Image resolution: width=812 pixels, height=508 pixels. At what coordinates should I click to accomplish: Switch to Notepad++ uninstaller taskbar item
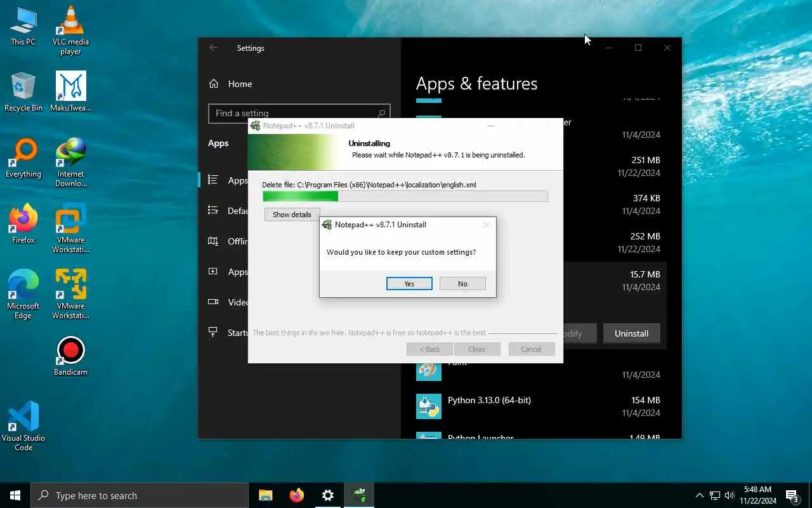359,495
